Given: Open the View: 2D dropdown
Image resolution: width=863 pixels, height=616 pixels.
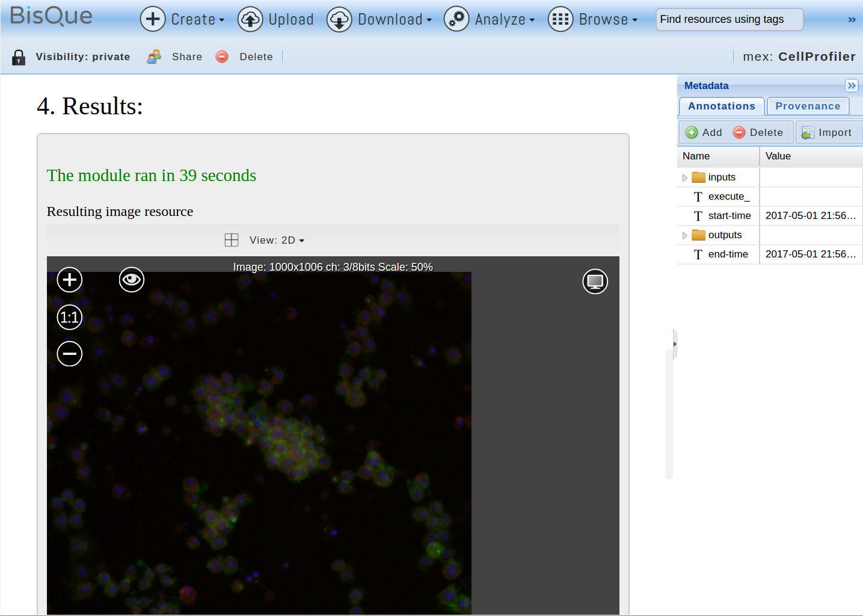Looking at the screenshot, I should tap(277, 240).
